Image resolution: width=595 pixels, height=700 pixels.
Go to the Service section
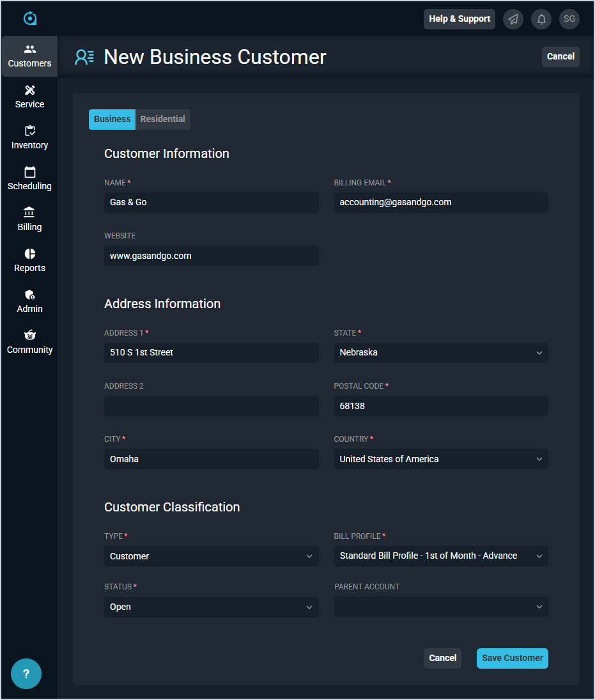(x=29, y=97)
